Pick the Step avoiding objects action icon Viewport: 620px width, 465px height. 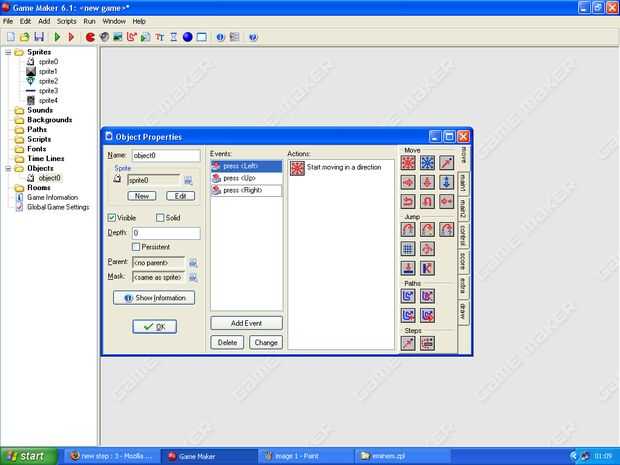pos(427,343)
